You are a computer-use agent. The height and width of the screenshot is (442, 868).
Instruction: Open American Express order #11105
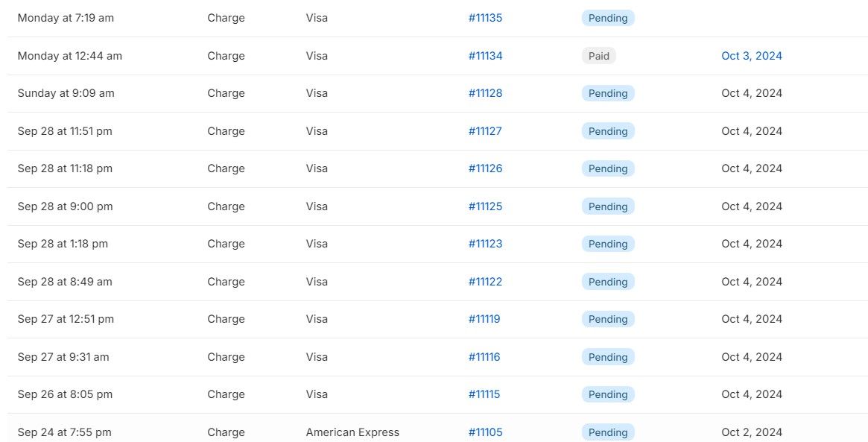[485, 432]
